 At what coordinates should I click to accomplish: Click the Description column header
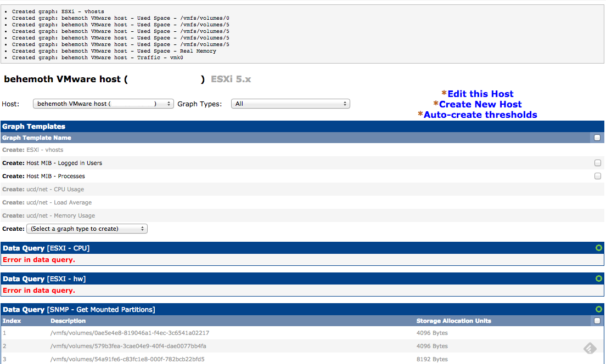(x=68, y=321)
